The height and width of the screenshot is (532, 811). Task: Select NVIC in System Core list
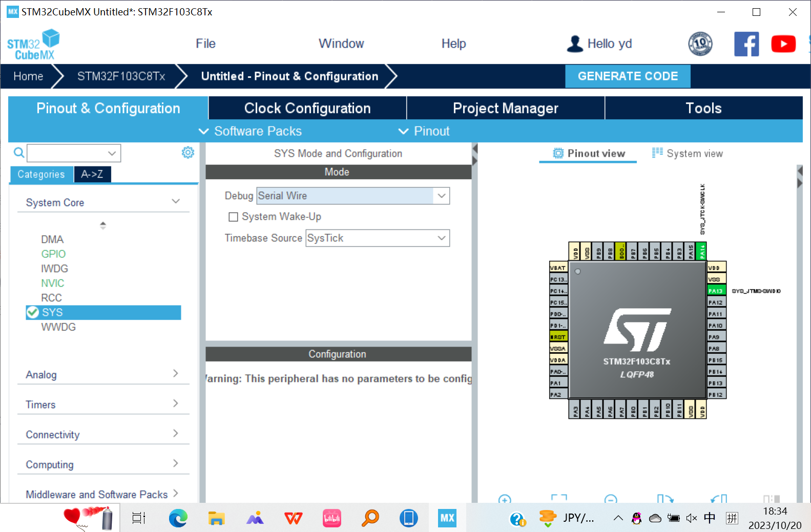tap(52, 283)
